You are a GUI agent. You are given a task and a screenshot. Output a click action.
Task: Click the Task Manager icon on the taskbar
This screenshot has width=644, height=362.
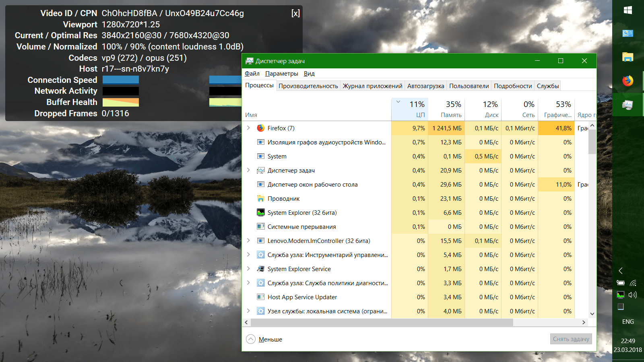coord(627,105)
